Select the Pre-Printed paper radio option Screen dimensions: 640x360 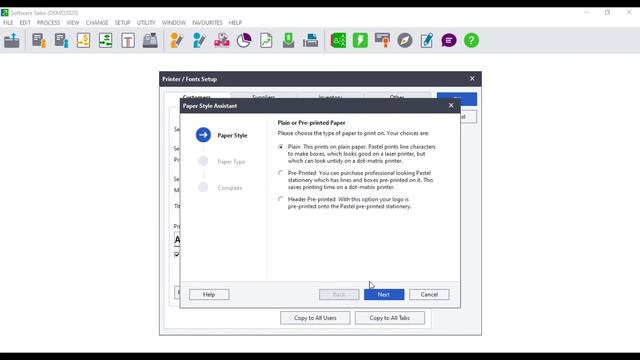pos(280,173)
